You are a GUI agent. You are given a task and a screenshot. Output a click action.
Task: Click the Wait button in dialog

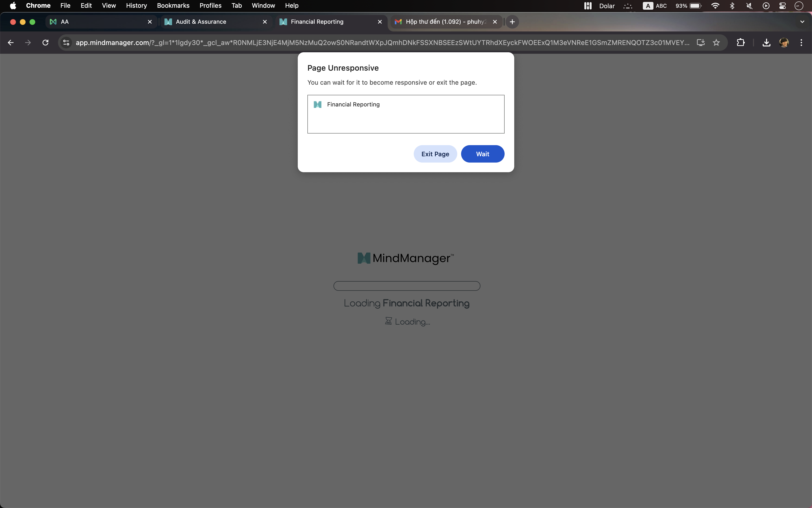483,154
